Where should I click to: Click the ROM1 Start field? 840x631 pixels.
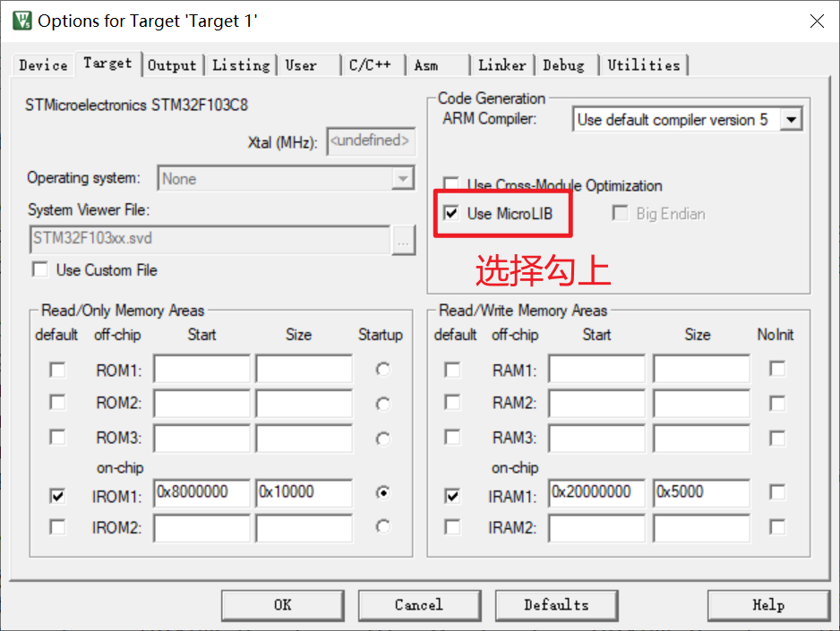coord(202,368)
